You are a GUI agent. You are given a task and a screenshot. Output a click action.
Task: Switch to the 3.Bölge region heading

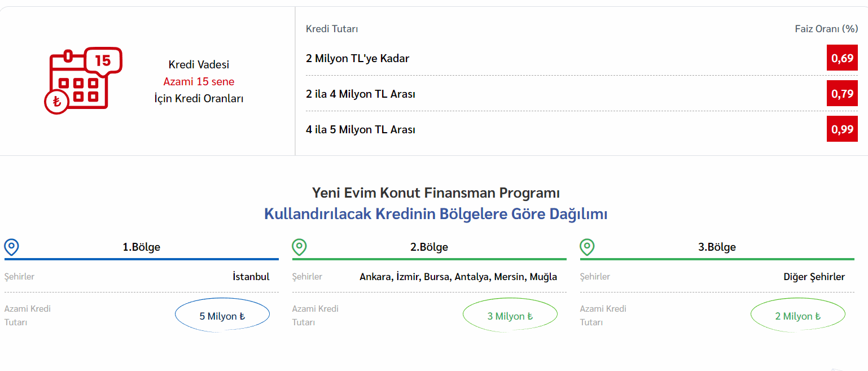pos(717,247)
